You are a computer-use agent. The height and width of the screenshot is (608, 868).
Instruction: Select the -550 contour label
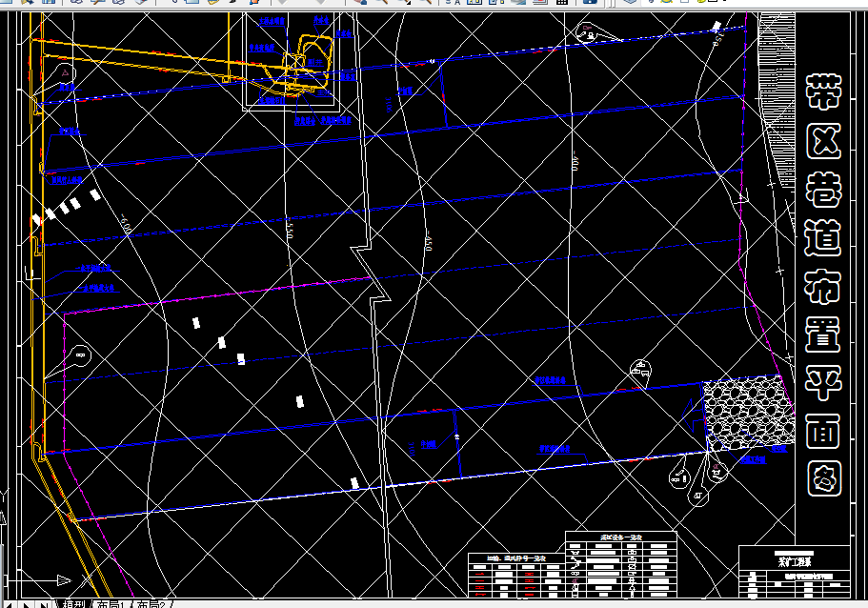(x=289, y=228)
